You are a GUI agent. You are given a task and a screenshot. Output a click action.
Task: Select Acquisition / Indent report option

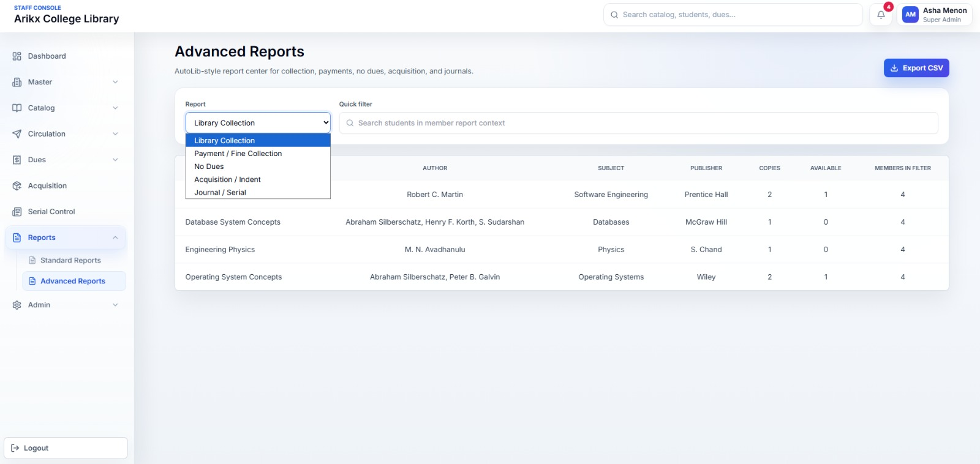point(227,179)
